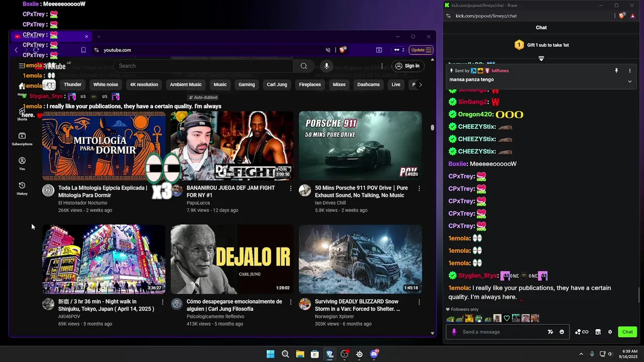Open more options for Porsche 911 video
The width and height of the screenshot is (644, 362).
(419, 188)
